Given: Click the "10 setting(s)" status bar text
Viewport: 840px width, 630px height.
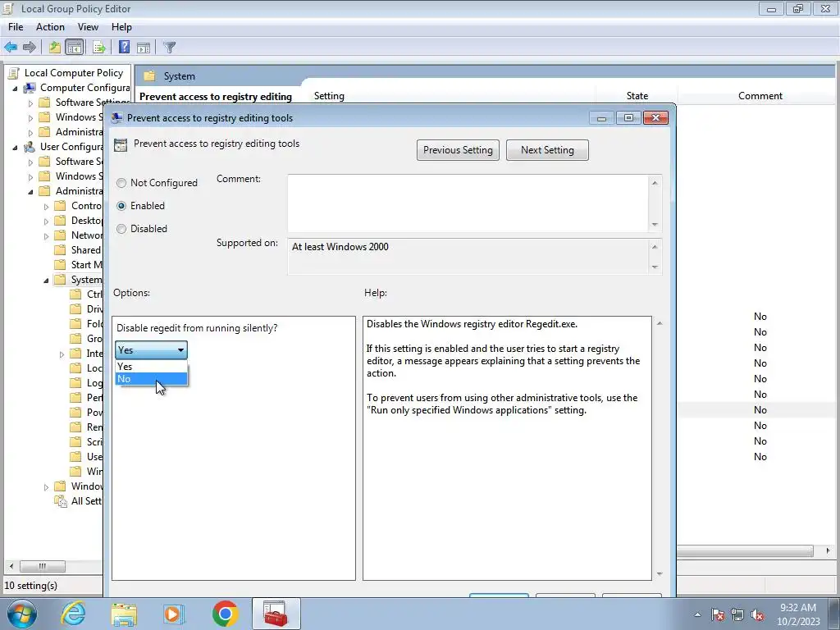Looking at the screenshot, I should (30, 586).
